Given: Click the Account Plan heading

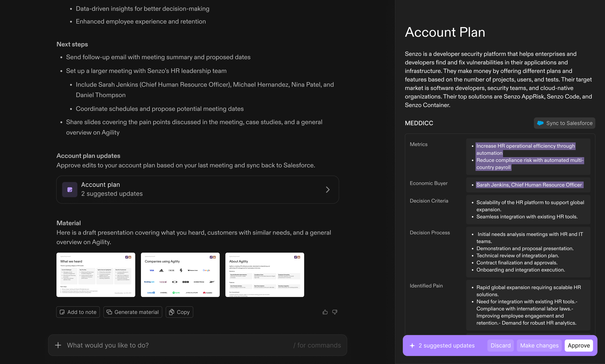Looking at the screenshot, I should point(445,32).
